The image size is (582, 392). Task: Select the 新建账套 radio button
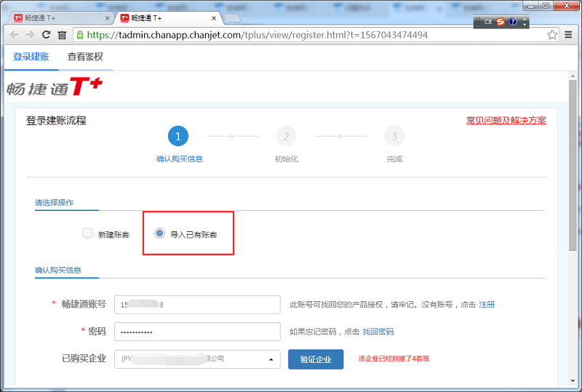[x=87, y=233]
